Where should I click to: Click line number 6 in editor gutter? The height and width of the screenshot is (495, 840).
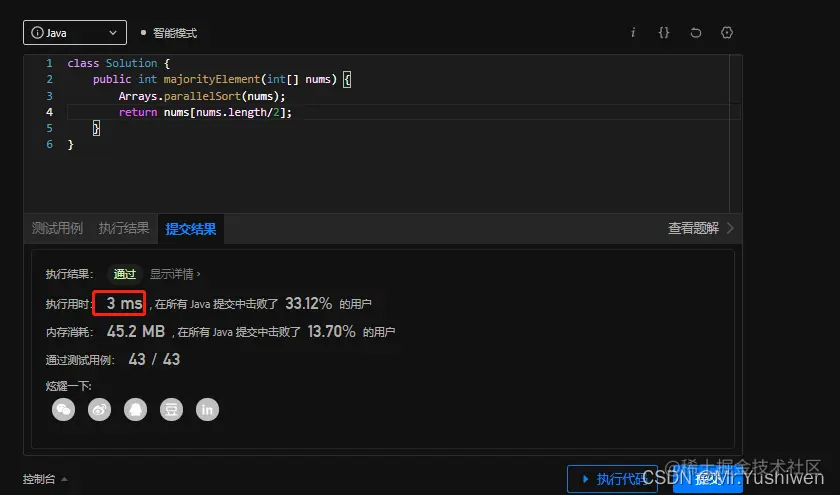tap(49, 144)
